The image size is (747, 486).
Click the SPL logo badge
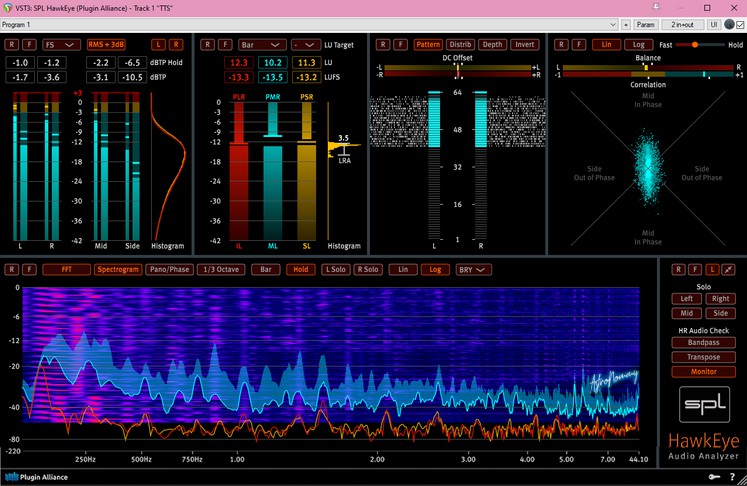[704, 405]
